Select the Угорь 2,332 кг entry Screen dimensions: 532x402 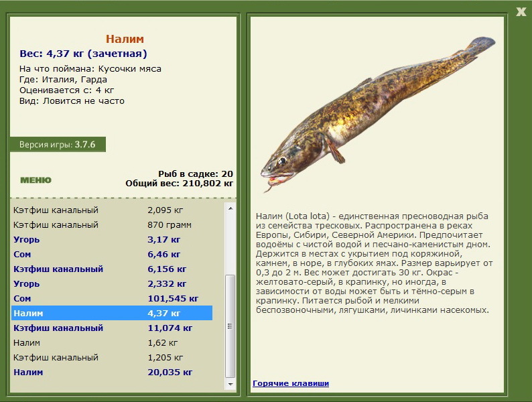(111, 283)
